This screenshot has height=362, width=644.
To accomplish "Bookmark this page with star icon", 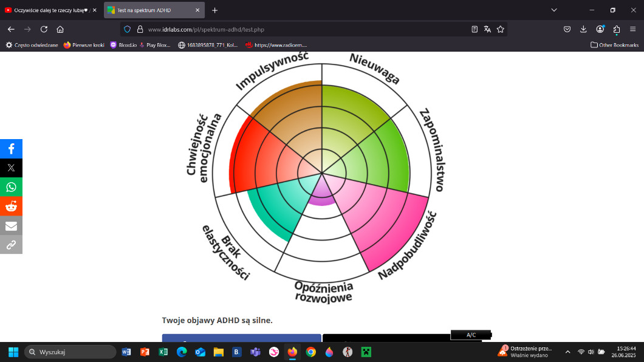I will [x=501, y=29].
